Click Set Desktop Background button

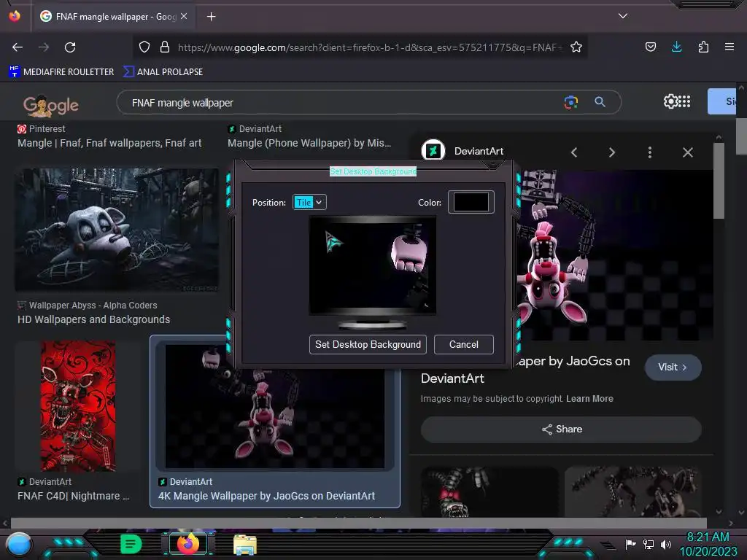[x=368, y=345]
